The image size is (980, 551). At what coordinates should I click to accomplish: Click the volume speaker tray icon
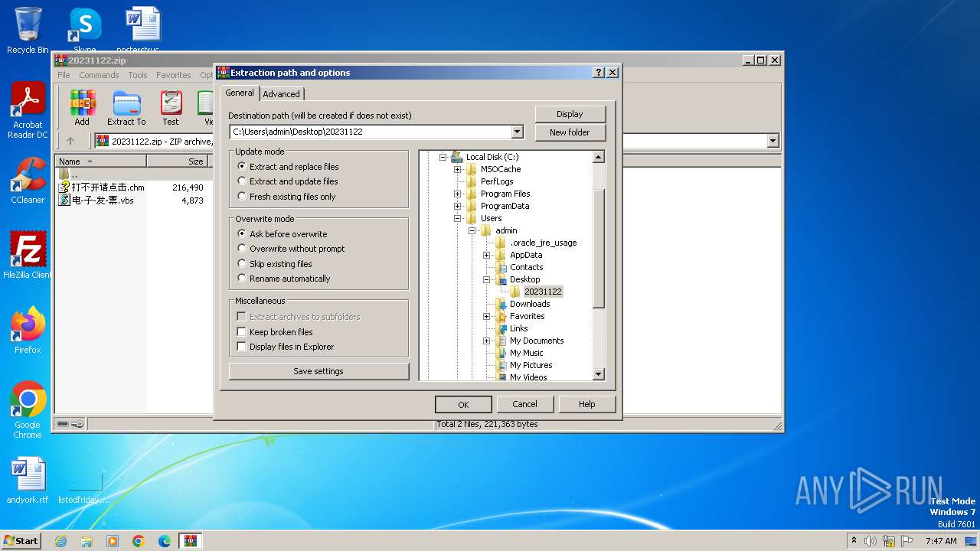tap(871, 541)
